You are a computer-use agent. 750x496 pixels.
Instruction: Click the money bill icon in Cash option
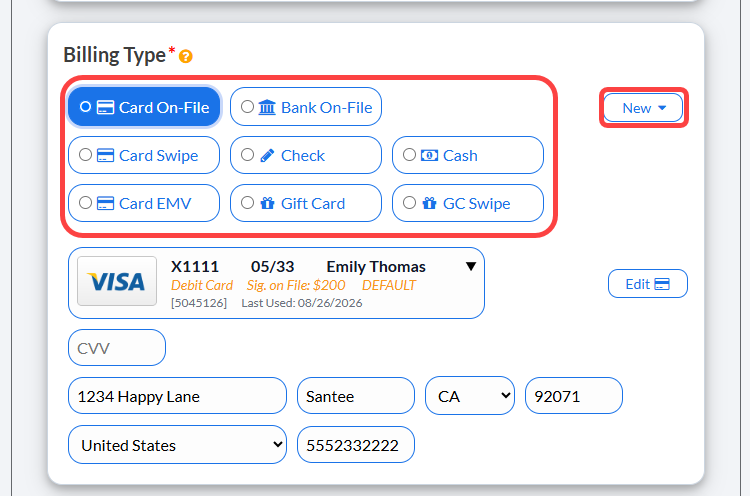pos(429,155)
